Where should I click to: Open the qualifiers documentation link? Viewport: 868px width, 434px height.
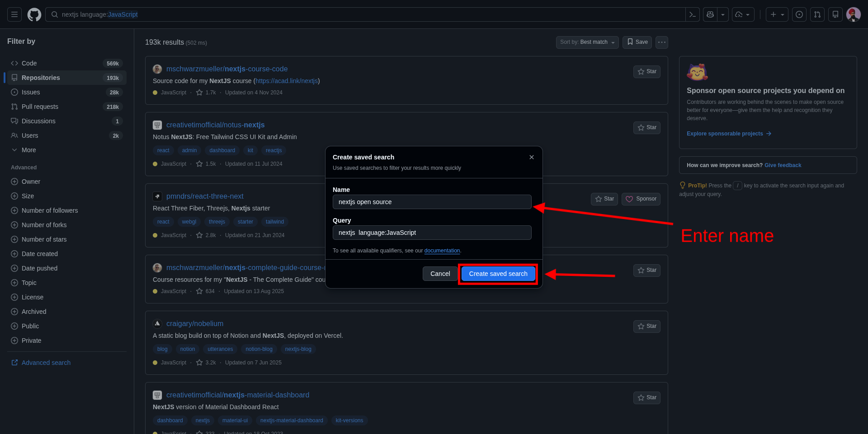pos(442,251)
